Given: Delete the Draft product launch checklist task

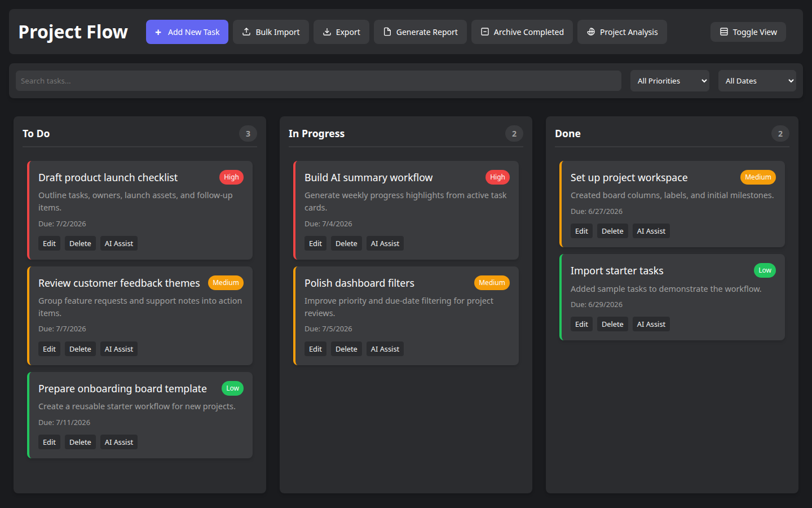Looking at the screenshot, I should point(80,243).
